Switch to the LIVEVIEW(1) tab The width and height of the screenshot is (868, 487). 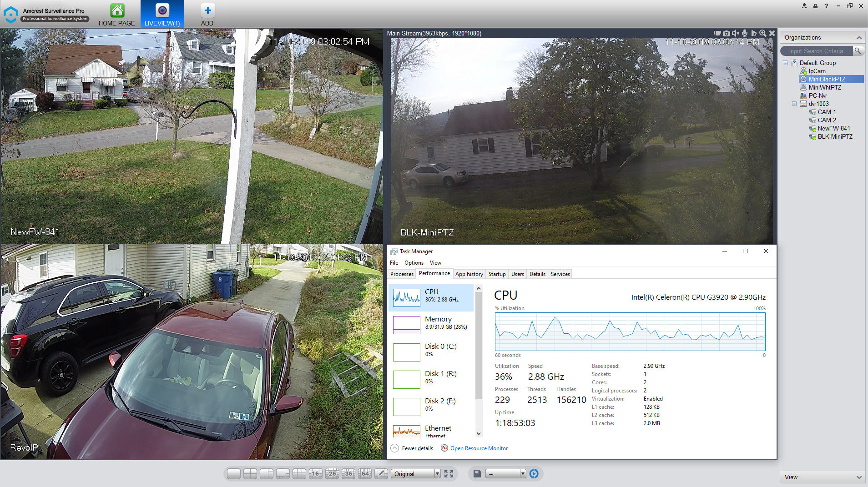tap(162, 15)
